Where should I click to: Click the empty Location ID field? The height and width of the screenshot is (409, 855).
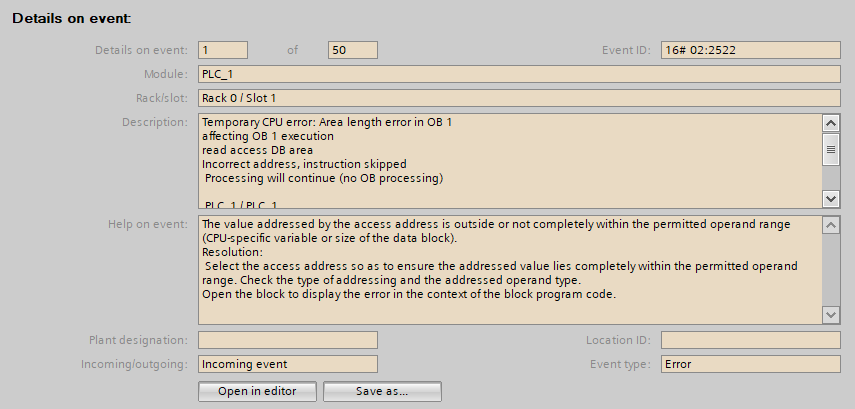[x=750, y=340]
